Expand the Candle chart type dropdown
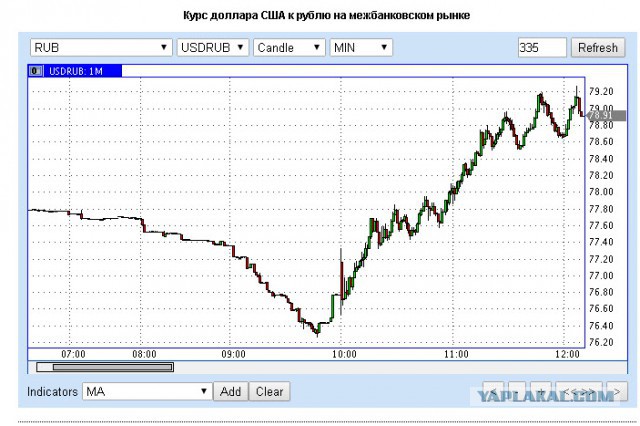 point(289,48)
